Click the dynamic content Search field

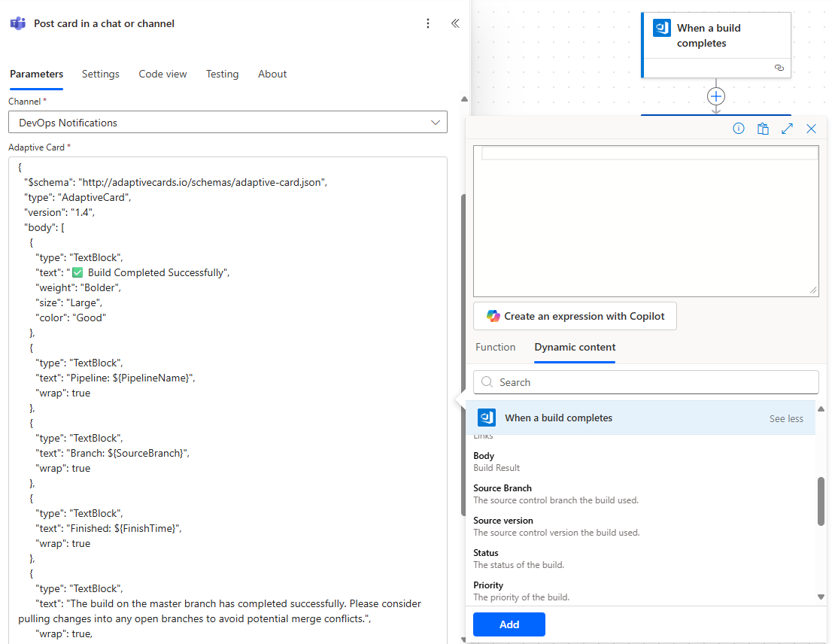click(x=645, y=382)
